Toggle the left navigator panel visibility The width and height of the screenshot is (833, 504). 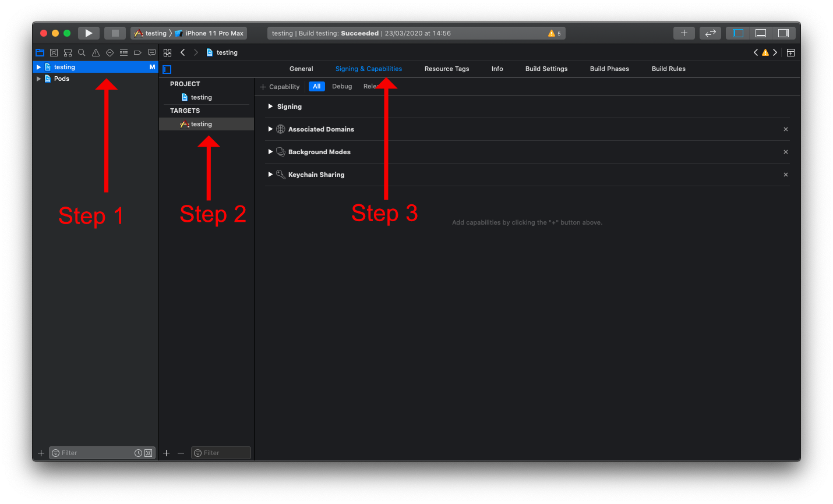(x=738, y=33)
